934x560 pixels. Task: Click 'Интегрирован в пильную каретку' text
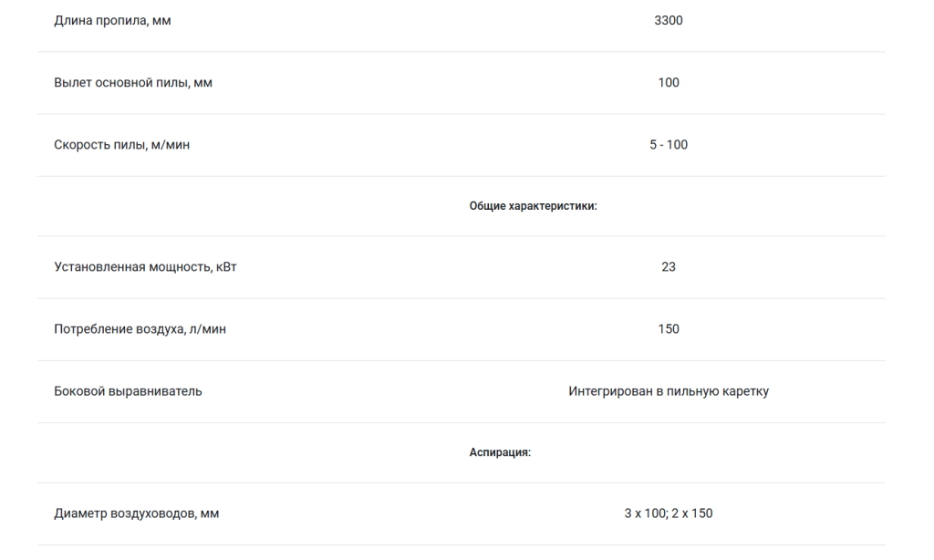[x=669, y=391]
